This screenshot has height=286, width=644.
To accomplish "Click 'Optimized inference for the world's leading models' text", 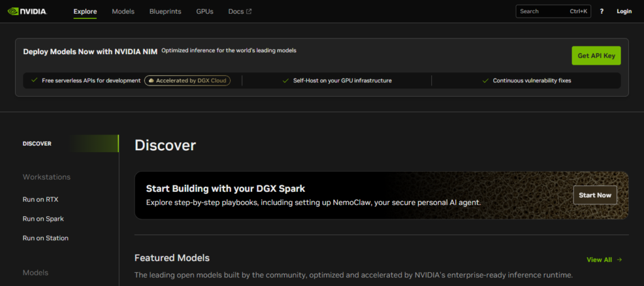I will 229,50.
